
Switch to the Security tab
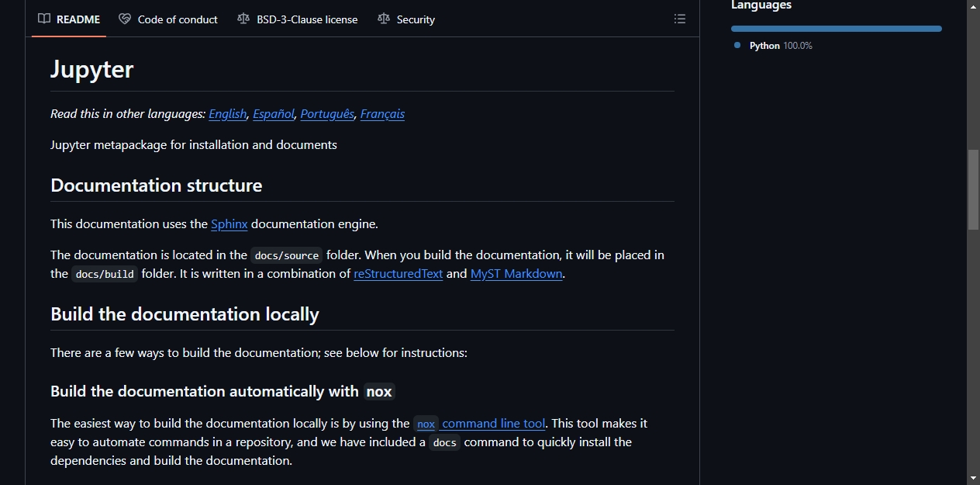coord(406,19)
